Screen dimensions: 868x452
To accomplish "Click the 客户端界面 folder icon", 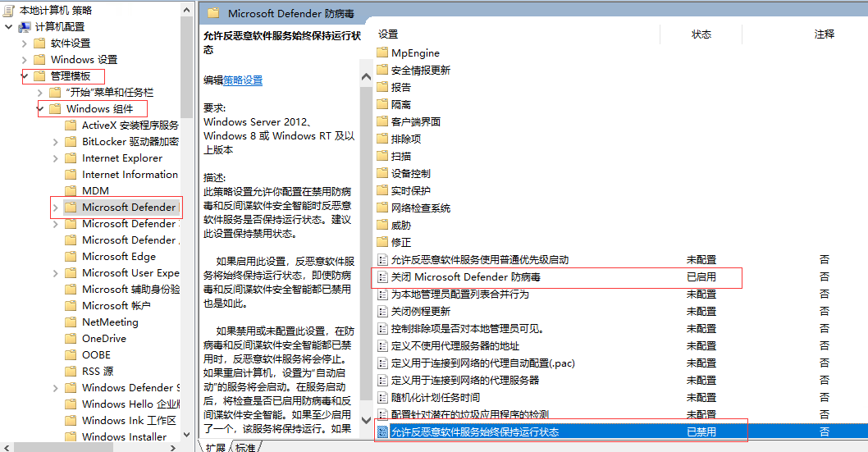I will [x=382, y=121].
